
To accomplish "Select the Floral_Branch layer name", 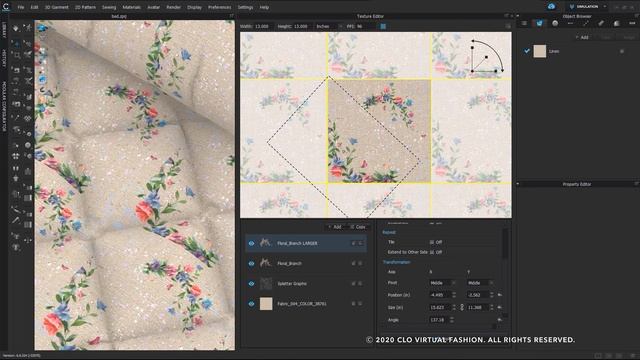I will click(289, 263).
